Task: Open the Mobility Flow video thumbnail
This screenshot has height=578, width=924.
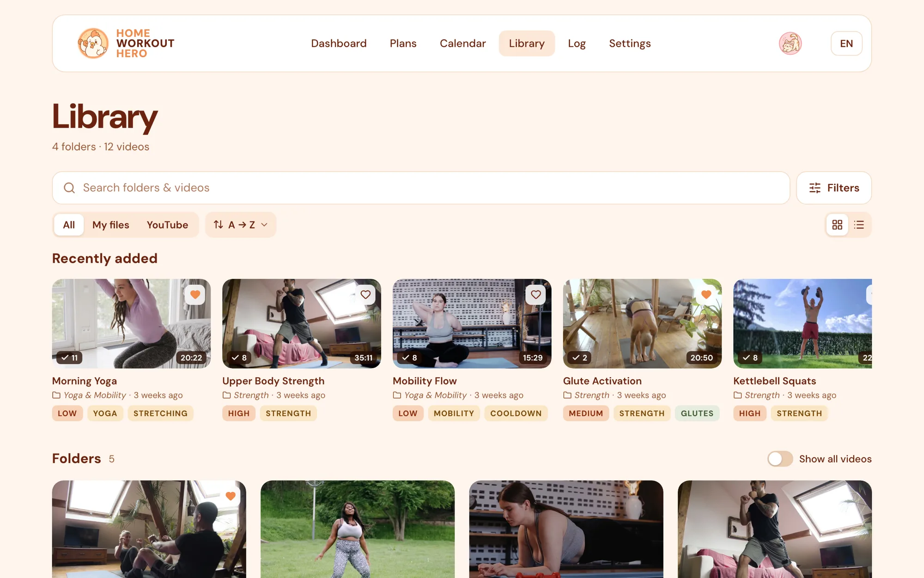Action: tap(472, 323)
